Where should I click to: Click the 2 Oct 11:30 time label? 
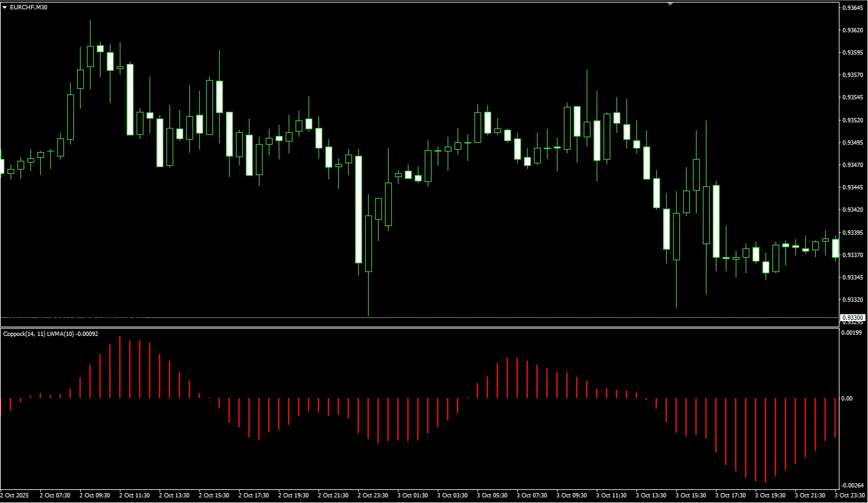tap(134, 496)
